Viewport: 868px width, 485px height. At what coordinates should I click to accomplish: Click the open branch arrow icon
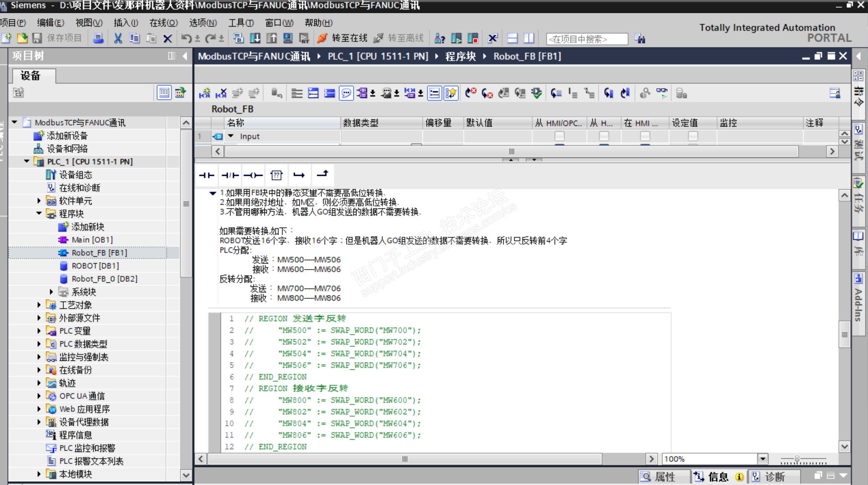[299, 175]
